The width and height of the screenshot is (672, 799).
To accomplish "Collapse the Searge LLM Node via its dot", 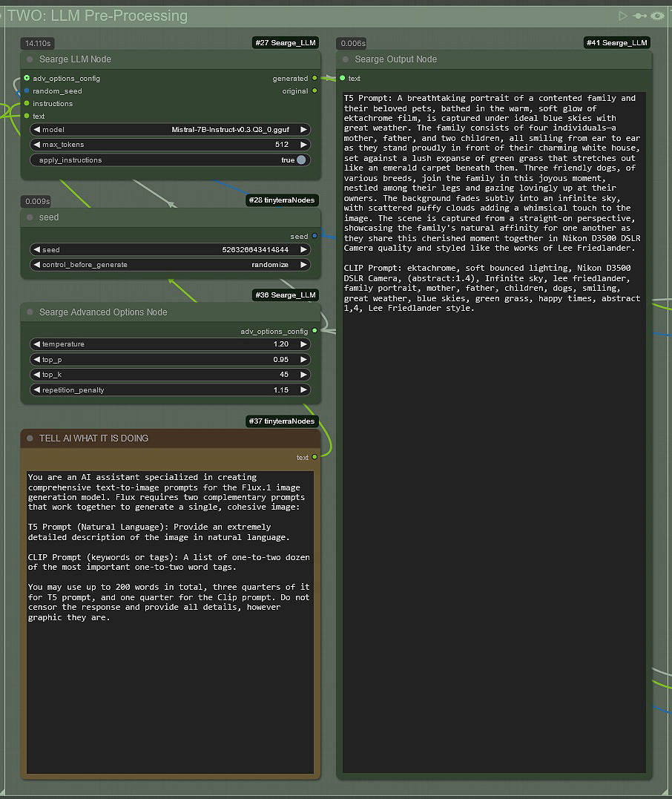I will (30, 59).
